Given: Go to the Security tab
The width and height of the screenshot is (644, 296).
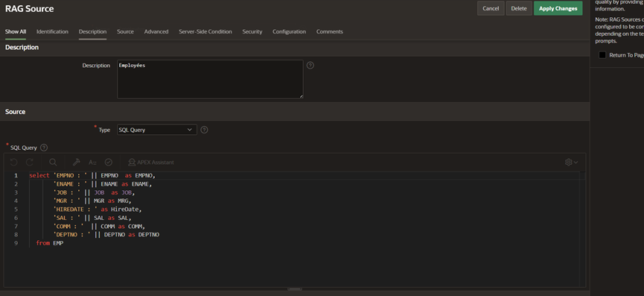Looking at the screenshot, I should [252, 31].
